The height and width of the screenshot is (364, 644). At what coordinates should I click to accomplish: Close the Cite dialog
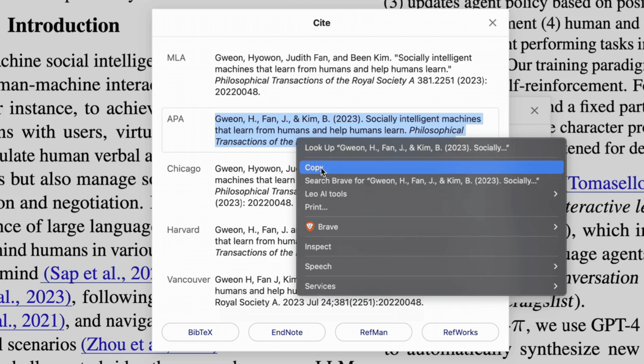492,23
